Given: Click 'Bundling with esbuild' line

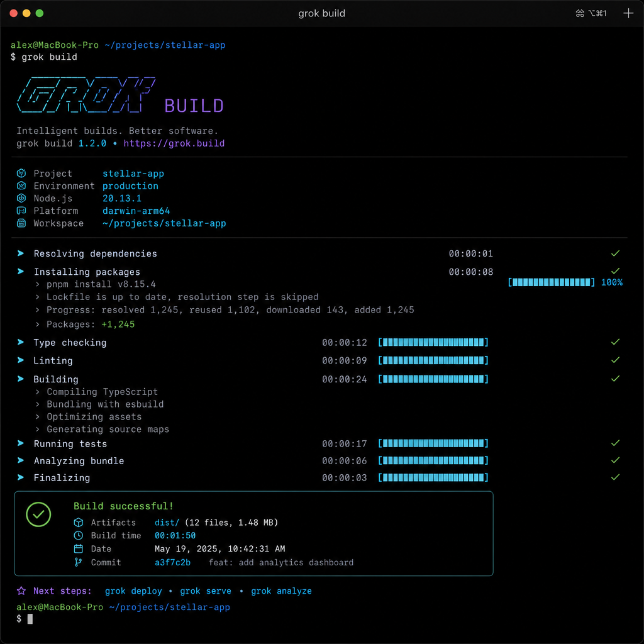Looking at the screenshot, I should (105, 404).
